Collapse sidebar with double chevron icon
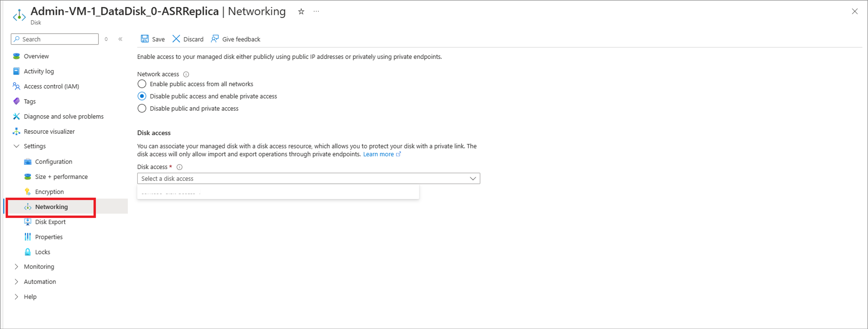 [x=120, y=39]
